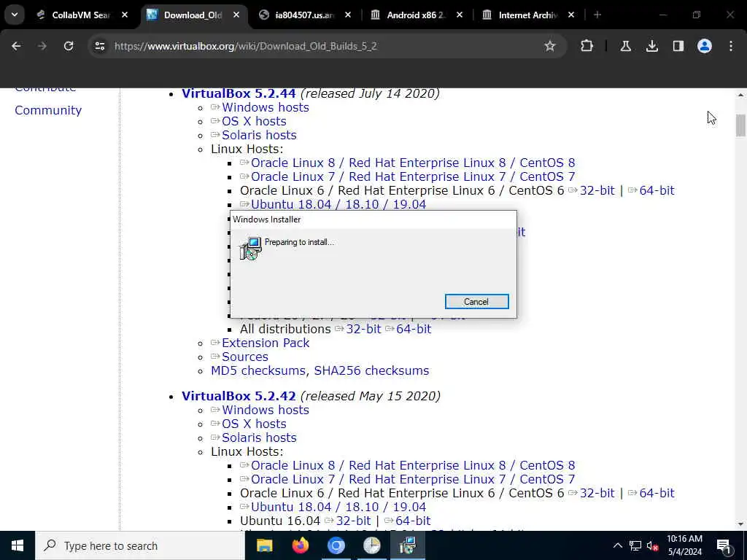
Task: Download 5.2.44 Windows hosts
Action: tap(266, 107)
